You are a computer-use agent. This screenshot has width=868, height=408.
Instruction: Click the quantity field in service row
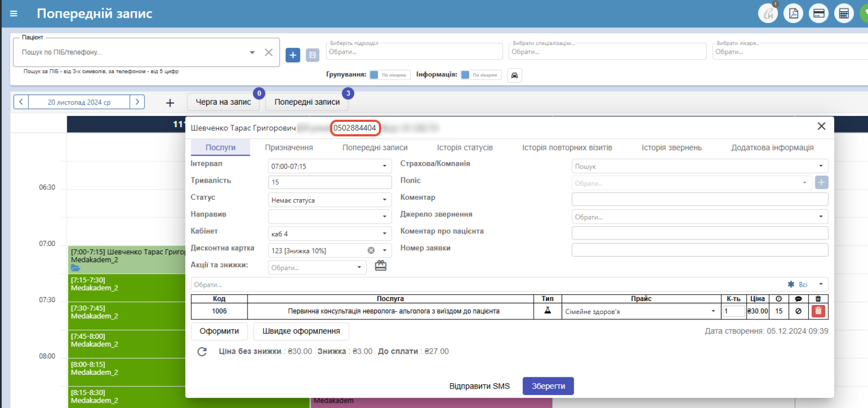pos(733,311)
